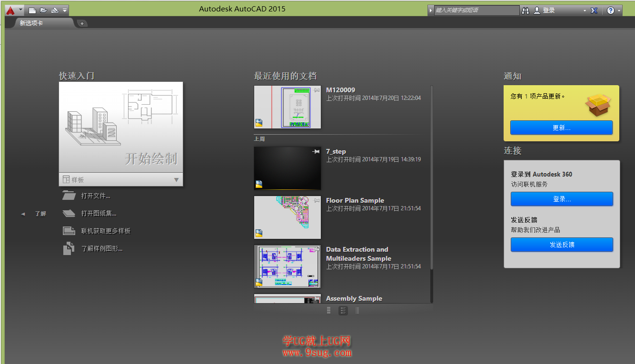Click the 联机获取更多样板 link
The height and width of the screenshot is (364, 635).
coord(106,231)
